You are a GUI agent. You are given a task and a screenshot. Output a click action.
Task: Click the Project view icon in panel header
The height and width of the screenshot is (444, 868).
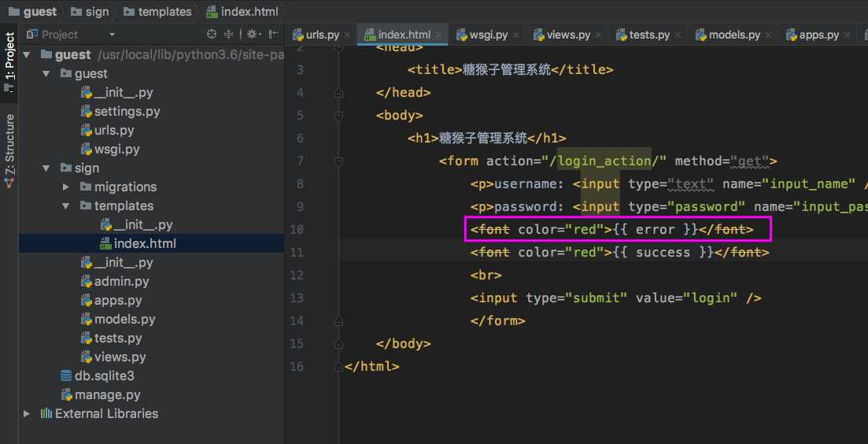[32, 35]
